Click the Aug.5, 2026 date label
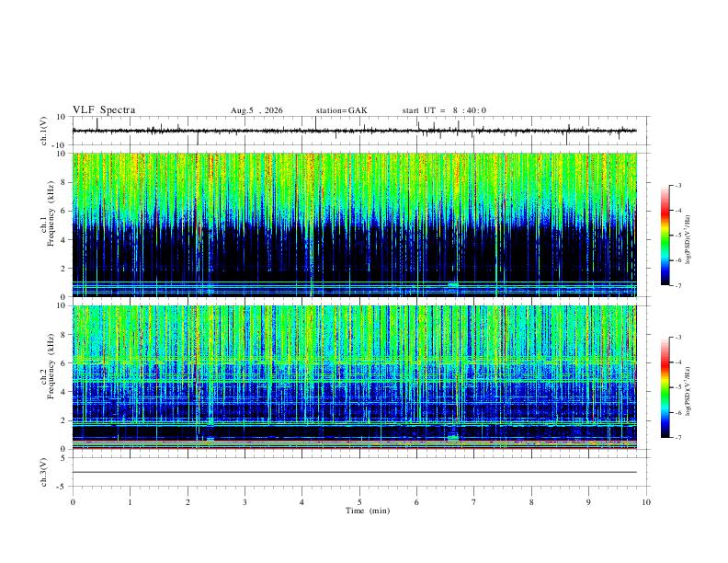Screen dimensions: 728x563 click(x=256, y=110)
